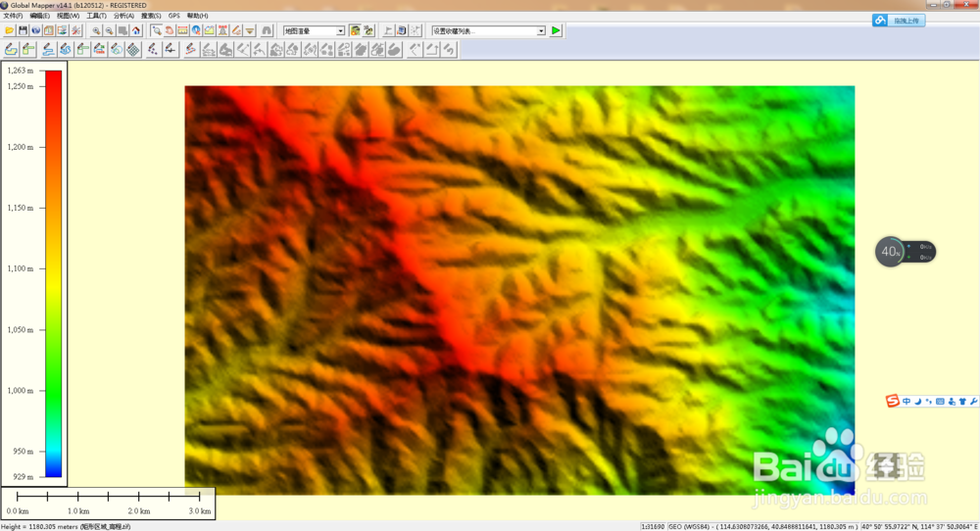
Task: Run the favorite with the green play button
Action: coord(555,30)
